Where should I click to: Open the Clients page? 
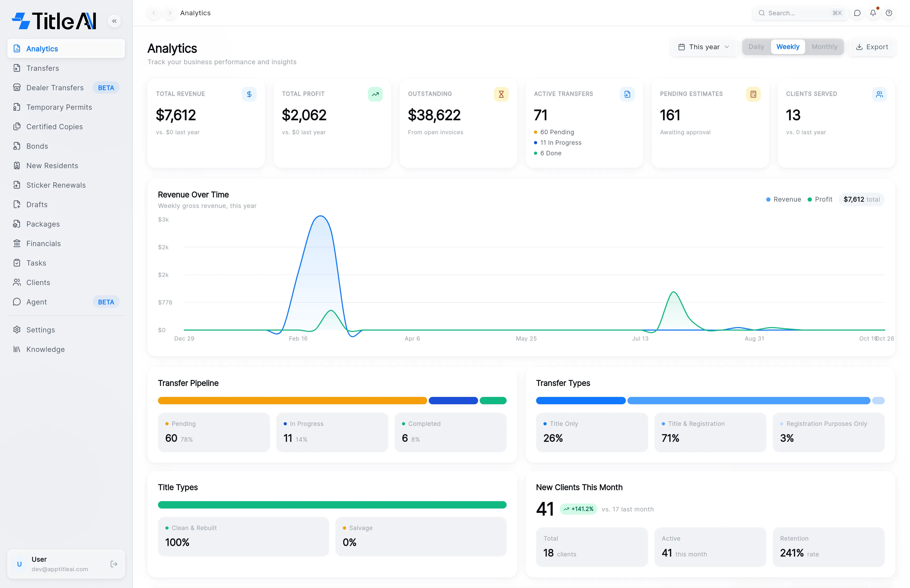66,282
